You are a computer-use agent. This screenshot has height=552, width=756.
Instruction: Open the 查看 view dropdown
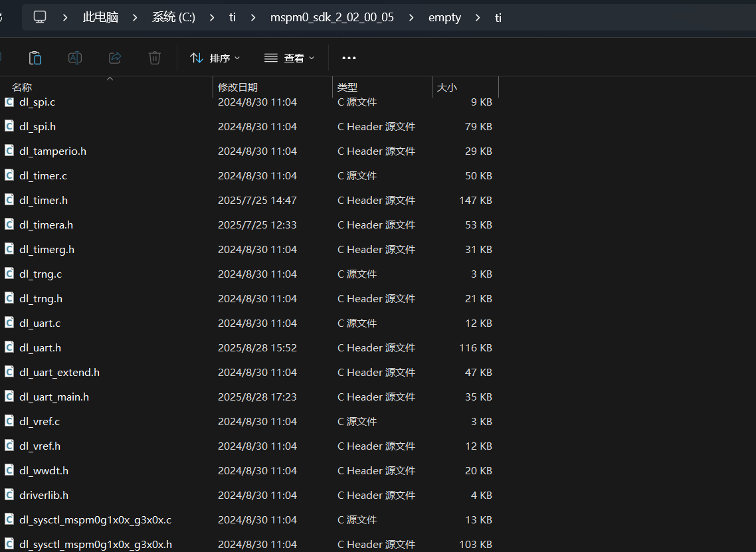click(289, 58)
